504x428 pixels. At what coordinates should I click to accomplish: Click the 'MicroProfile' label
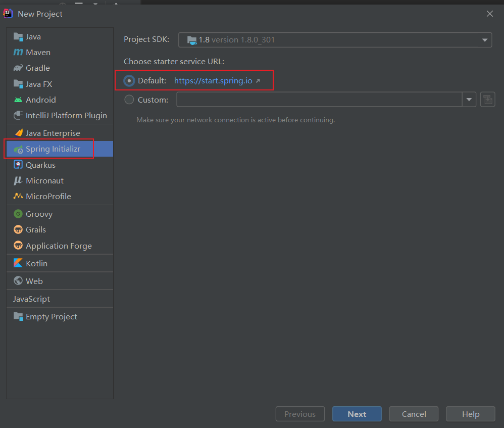click(48, 197)
